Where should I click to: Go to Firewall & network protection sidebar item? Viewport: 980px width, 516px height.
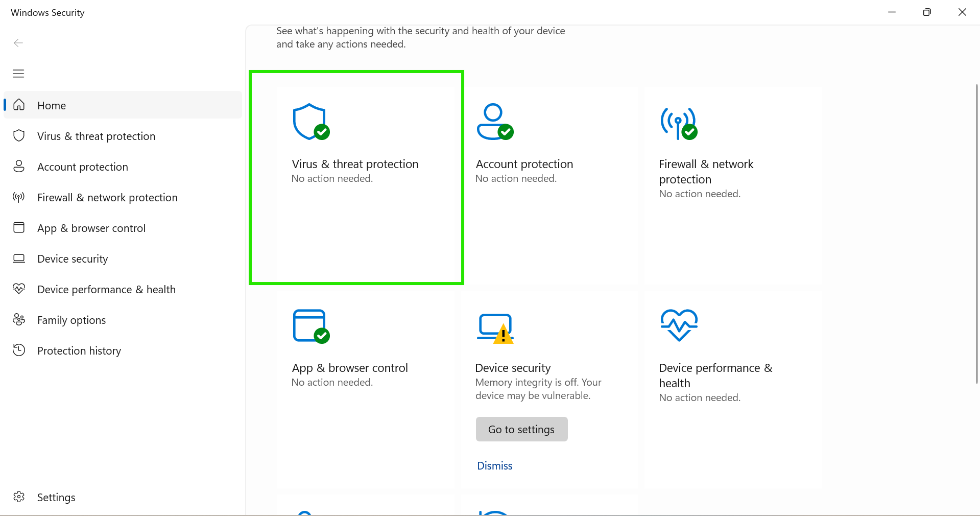click(x=123, y=197)
